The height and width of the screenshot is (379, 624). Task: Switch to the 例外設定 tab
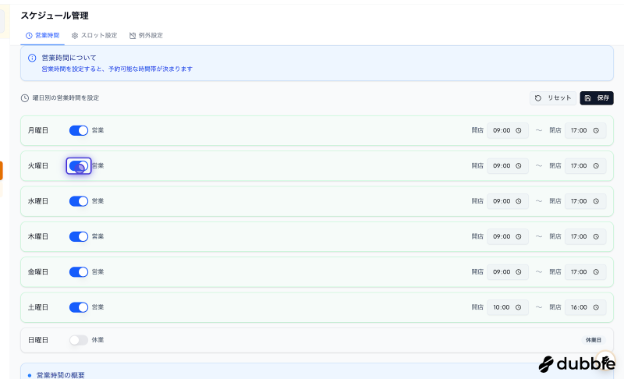[146, 35]
